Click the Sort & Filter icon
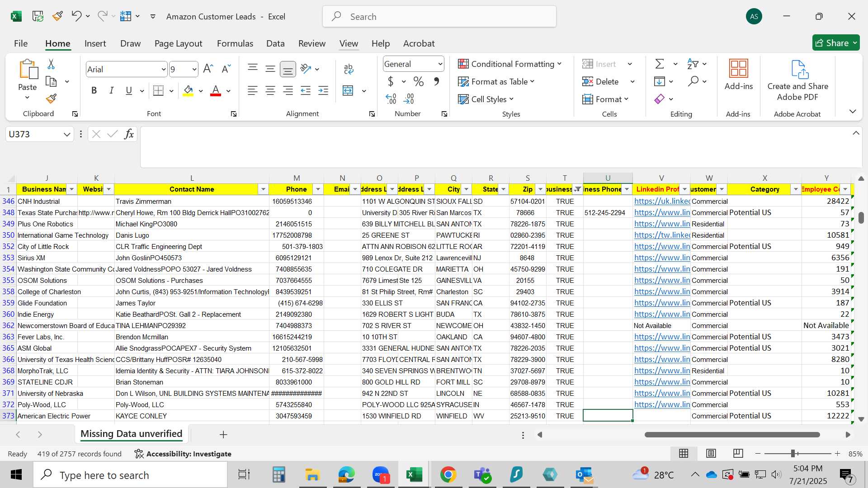 (693, 64)
